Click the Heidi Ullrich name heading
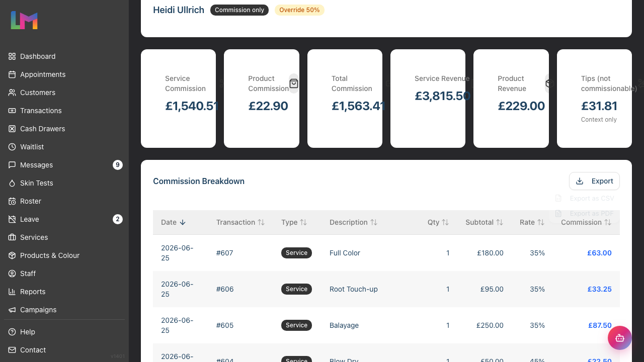This screenshot has height=362, width=644. (x=179, y=10)
